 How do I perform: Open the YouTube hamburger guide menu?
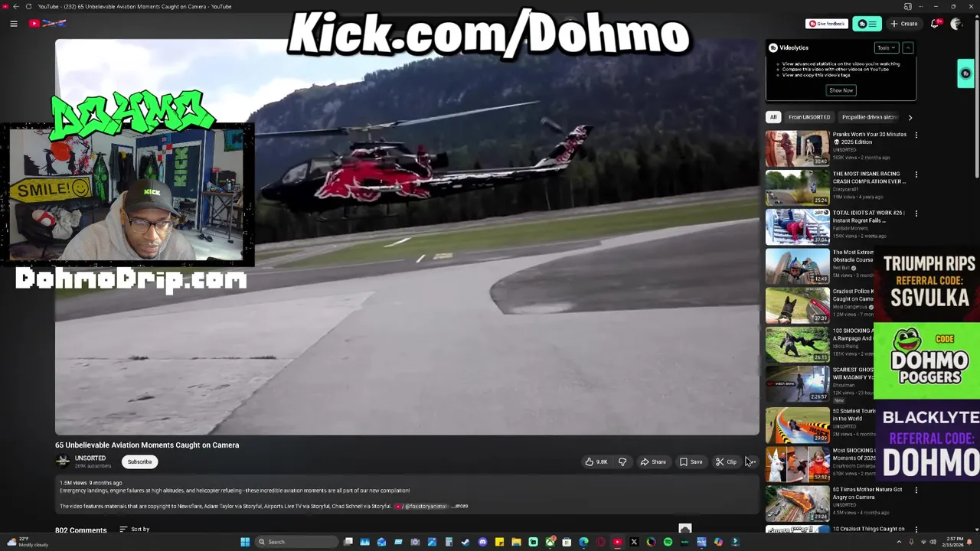tap(14, 24)
